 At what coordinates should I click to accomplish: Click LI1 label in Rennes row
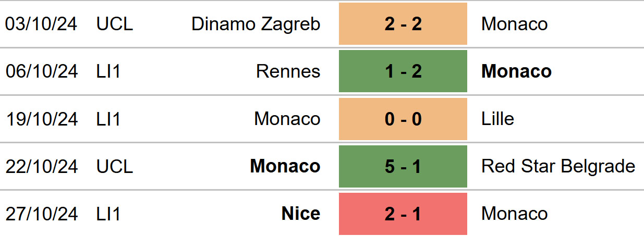108,71
